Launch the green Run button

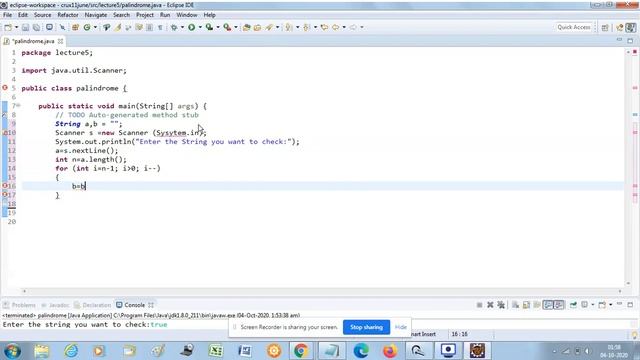(x=191, y=27)
